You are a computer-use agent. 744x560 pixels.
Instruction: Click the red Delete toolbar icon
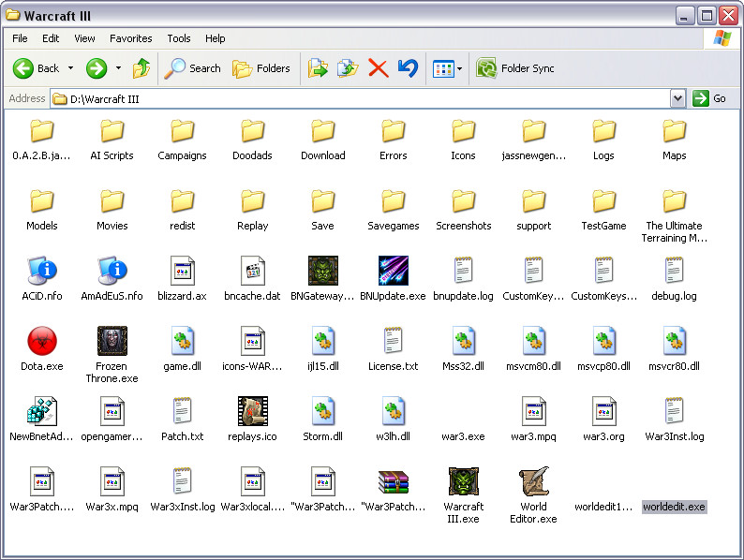coord(379,68)
